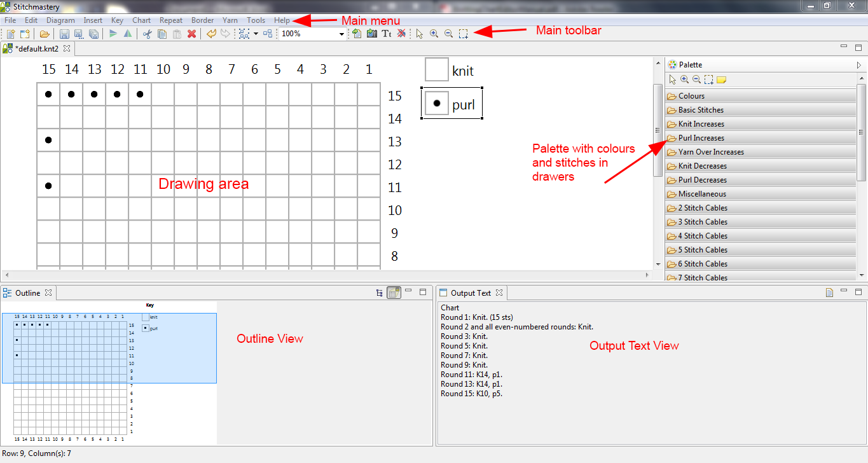The width and height of the screenshot is (868, 463).
Task: Click the scissors Cut icon in toolbar
Action: 147,34
